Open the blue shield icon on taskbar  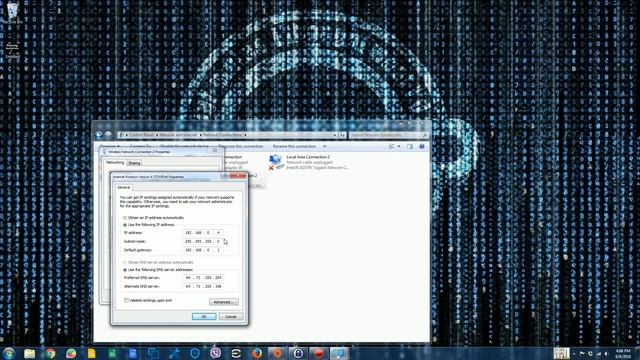coord(195,353)
